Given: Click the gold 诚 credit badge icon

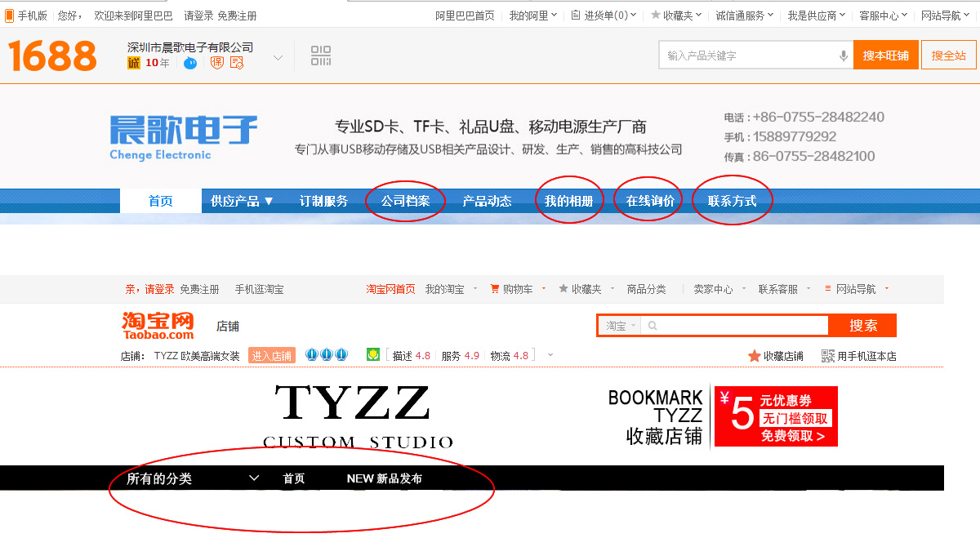Looking at the screenshot, I should tap(134, 63).
